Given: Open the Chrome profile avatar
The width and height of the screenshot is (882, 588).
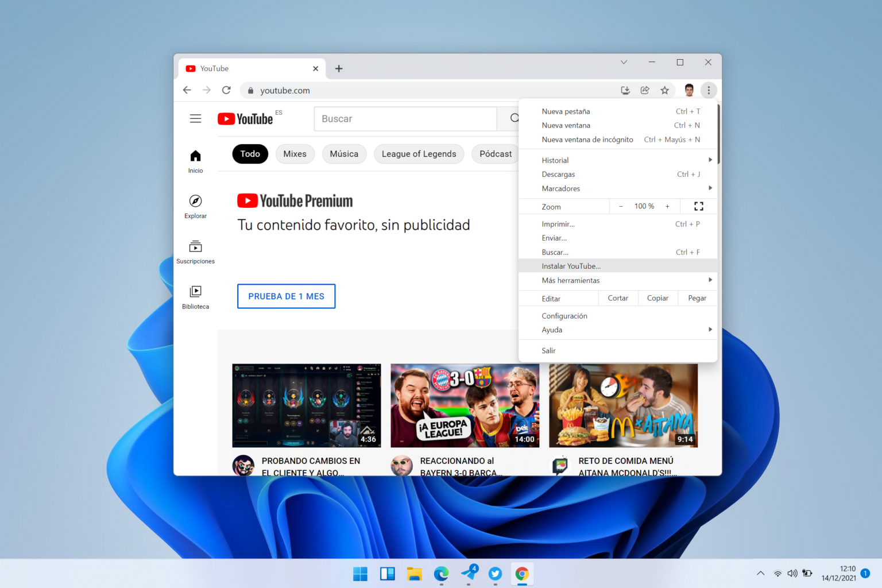Looking at the screenshot, I should (x=689, y=90).
